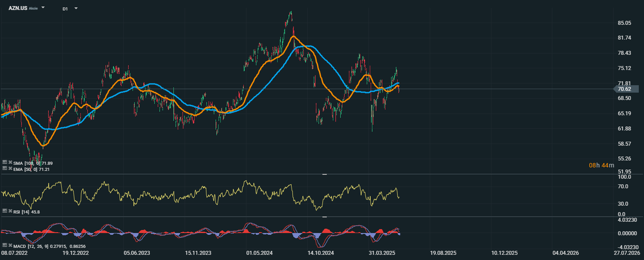Remove the EMA indicator with X icon
Screen dimensions: 644x260
click(10, 169)
